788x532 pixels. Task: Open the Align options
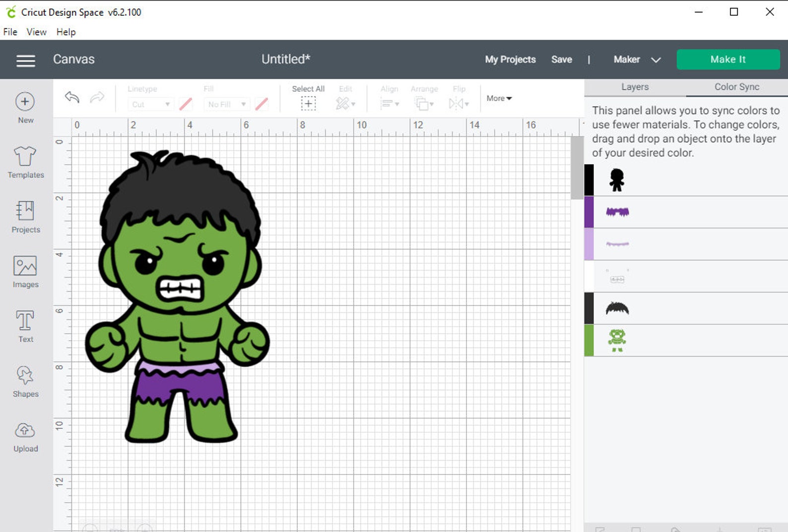(390, 103)
